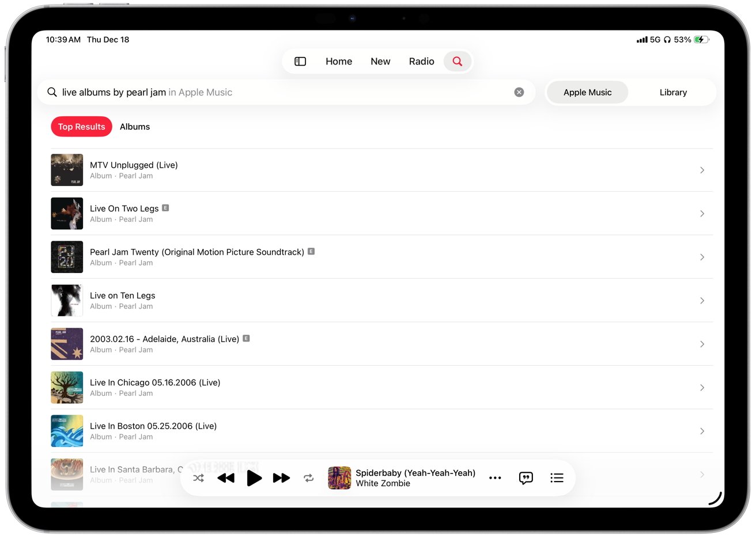Switch to the Radio tab

(421, 61)
